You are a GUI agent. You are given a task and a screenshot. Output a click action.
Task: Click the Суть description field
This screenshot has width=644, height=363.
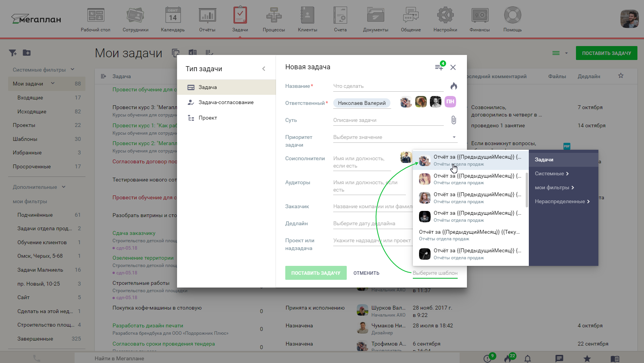coord(388,120)
